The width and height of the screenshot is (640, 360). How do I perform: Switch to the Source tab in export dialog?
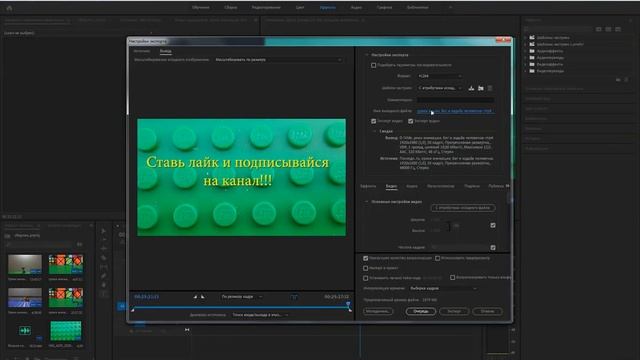142,51
